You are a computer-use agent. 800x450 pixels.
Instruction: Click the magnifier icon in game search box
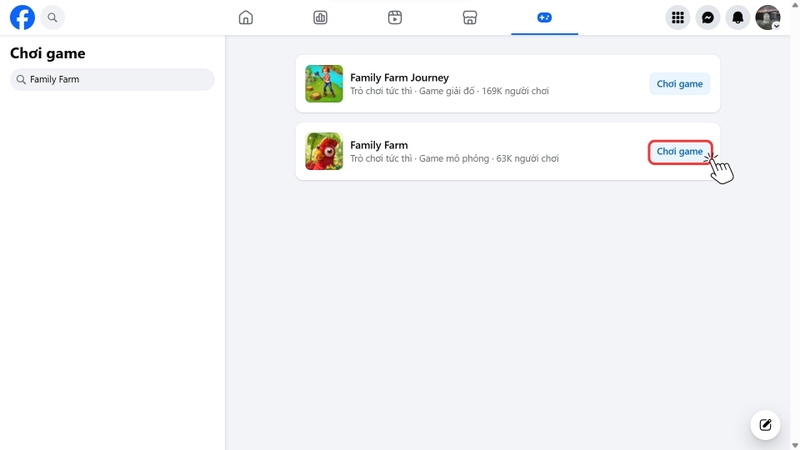point(21,80)
